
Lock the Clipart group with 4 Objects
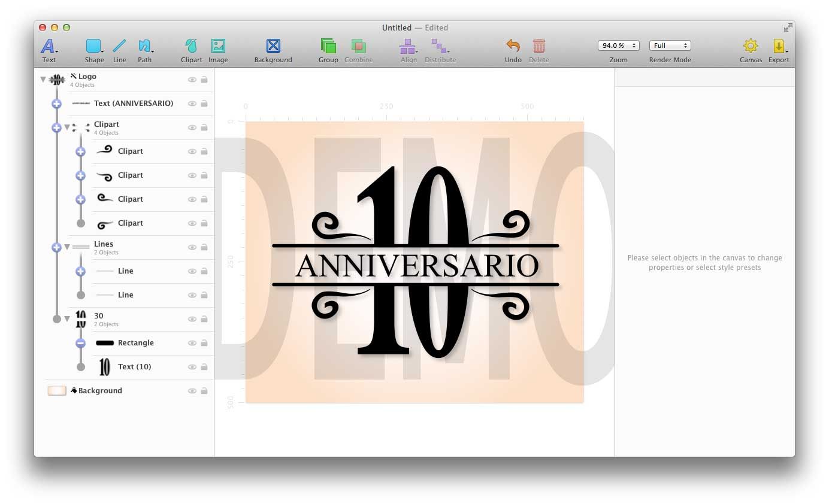point(204,127)
